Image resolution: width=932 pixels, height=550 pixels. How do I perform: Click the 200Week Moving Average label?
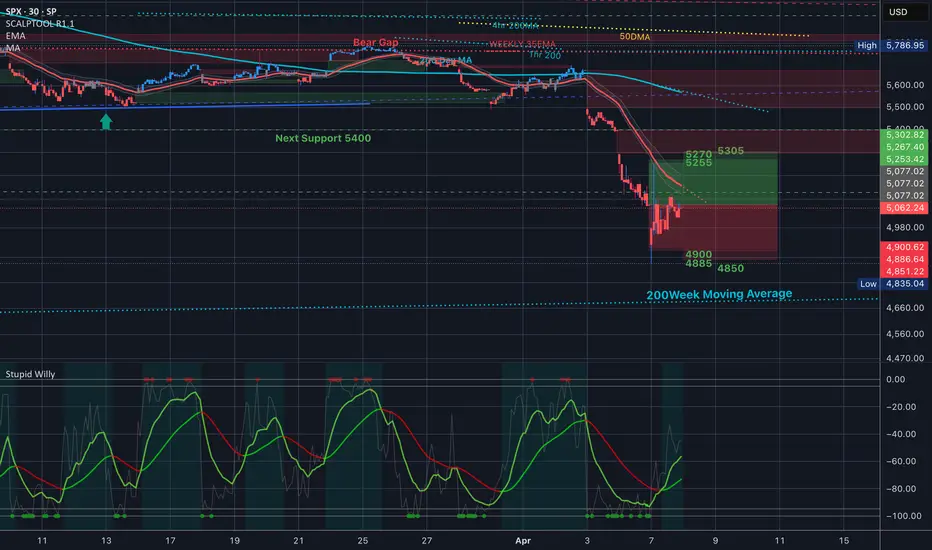click(x=719, y=294)
